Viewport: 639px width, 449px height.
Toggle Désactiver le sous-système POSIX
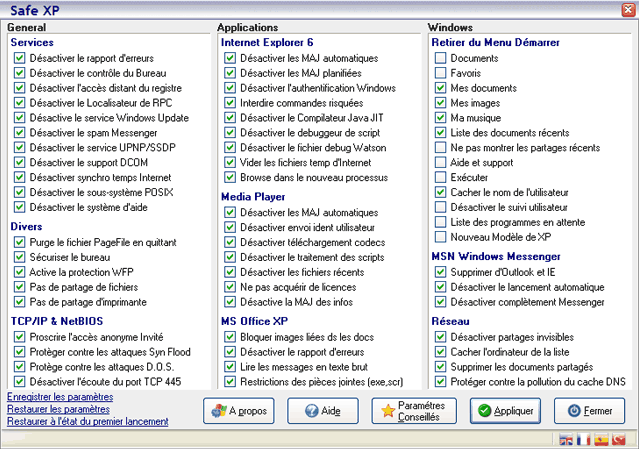pyautogui.click(x=19, y=192)
